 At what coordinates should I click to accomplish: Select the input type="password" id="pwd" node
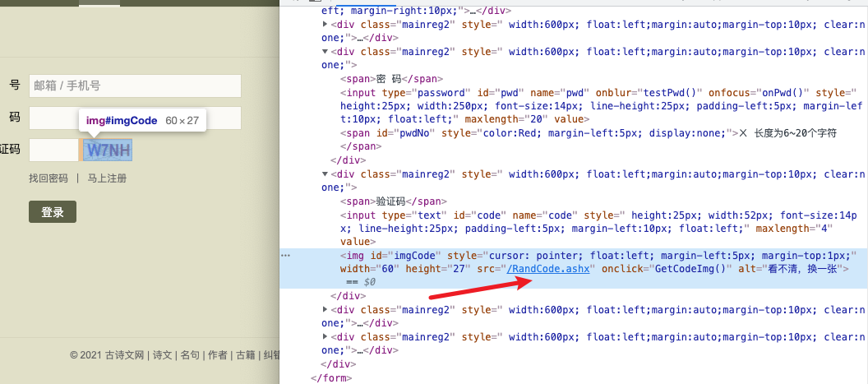point(601,106)
